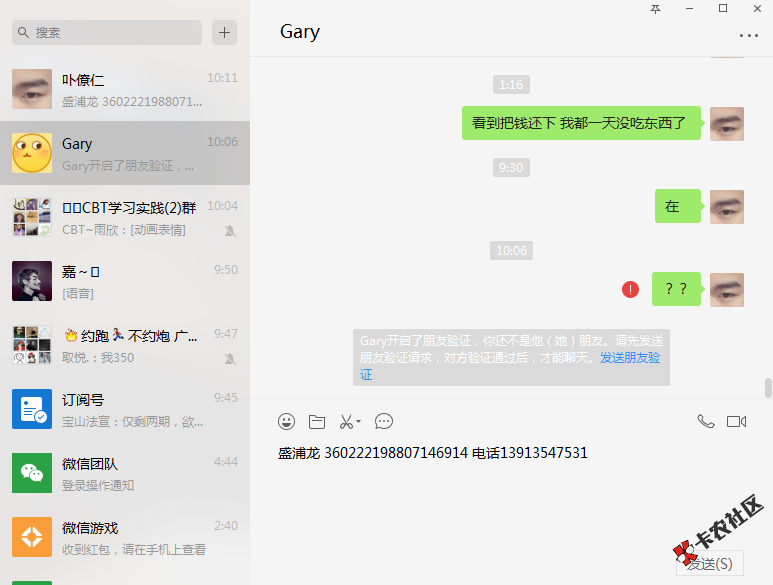The image size is (773, 585).
Task: Open the 微信游戏 chat
Action: point(125,537)
